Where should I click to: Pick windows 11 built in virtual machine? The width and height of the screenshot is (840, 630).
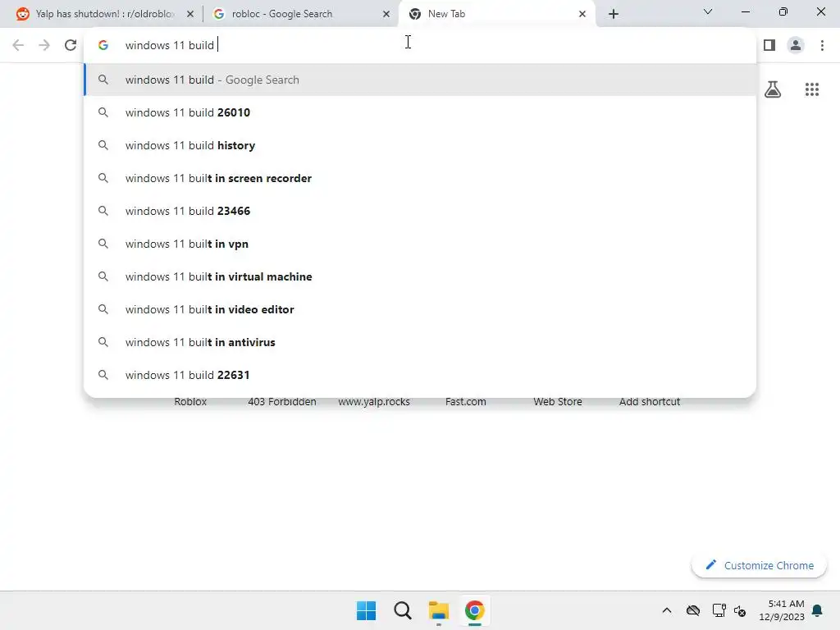coord(420,276)
